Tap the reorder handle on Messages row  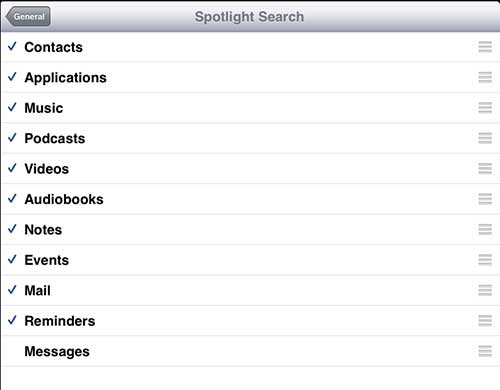[485, 351]
